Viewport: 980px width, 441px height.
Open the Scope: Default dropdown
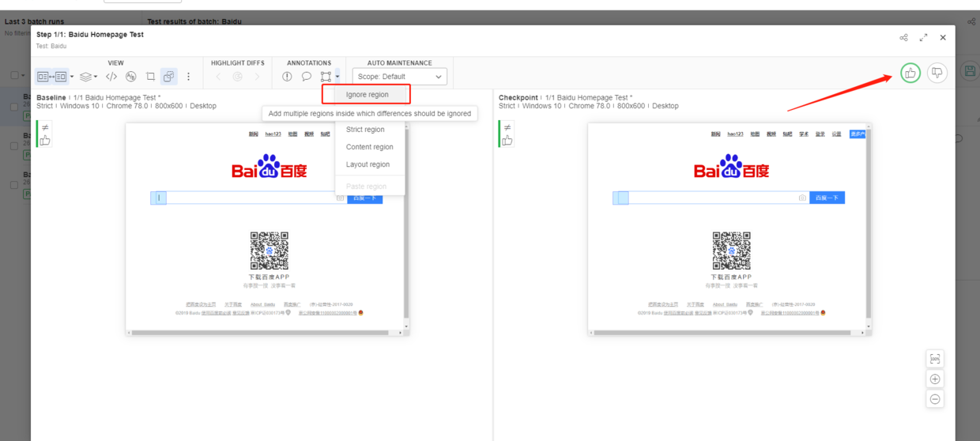click(x=401, y=77)
